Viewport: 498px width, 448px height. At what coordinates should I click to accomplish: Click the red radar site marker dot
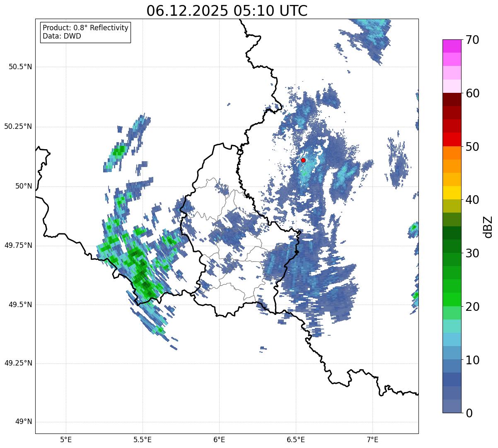(x=303, y=160)
